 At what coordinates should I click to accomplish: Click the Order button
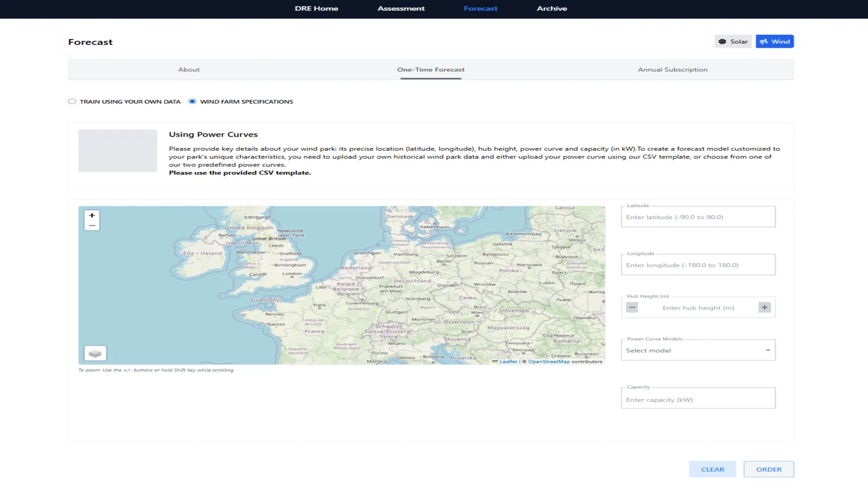[x=769, y=470]
